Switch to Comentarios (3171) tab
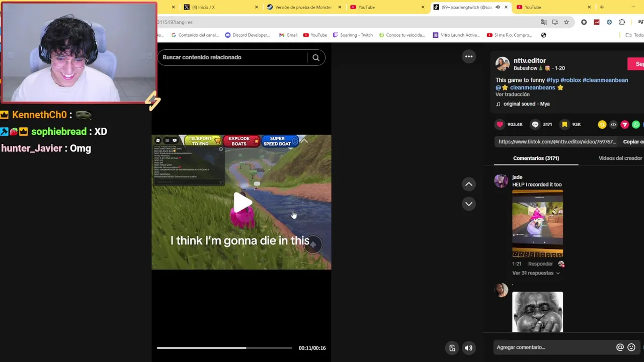The height and width of the screenshot is (362, 644). point(536,158)
